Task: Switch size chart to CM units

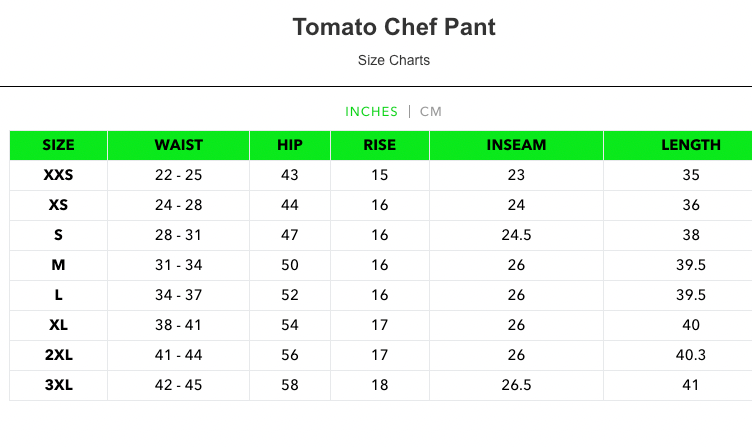Action: click(431, 111)
